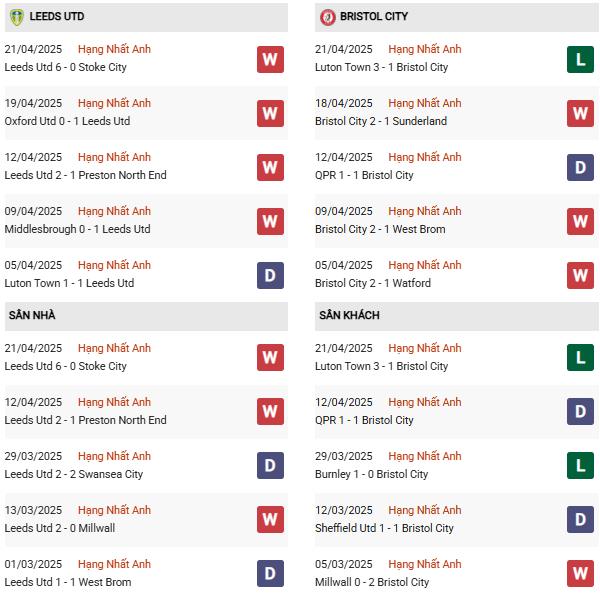Select the SÂN KHÁCH section header

(349, 316)
